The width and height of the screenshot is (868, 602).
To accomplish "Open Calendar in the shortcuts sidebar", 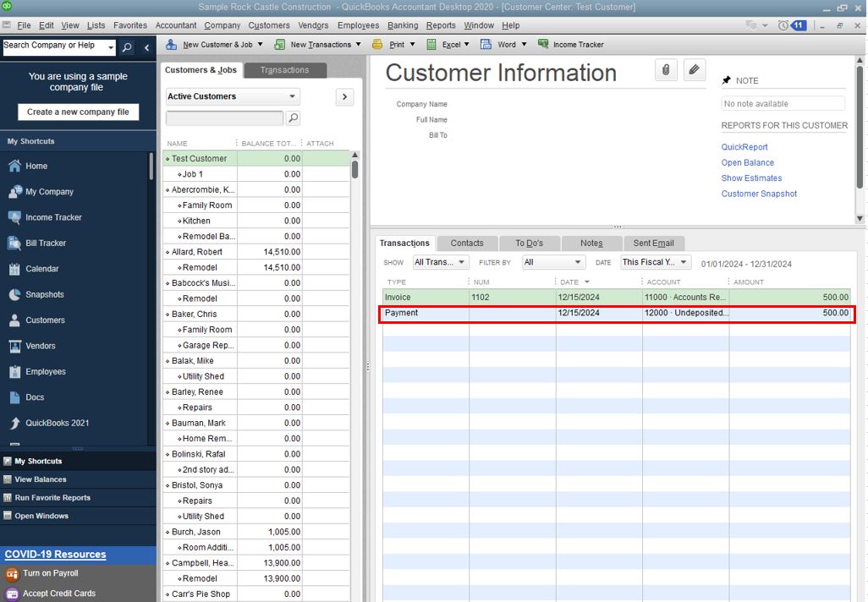I will pos(42,269).
